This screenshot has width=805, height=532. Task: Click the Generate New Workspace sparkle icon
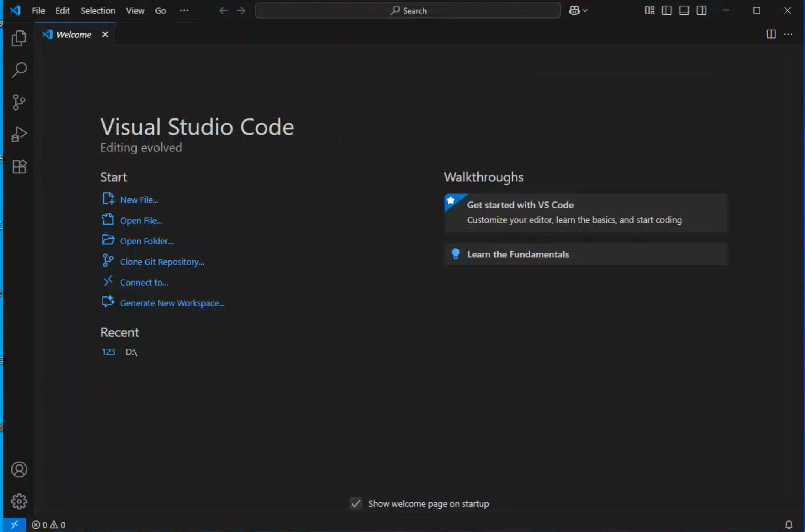pos(108,302)
